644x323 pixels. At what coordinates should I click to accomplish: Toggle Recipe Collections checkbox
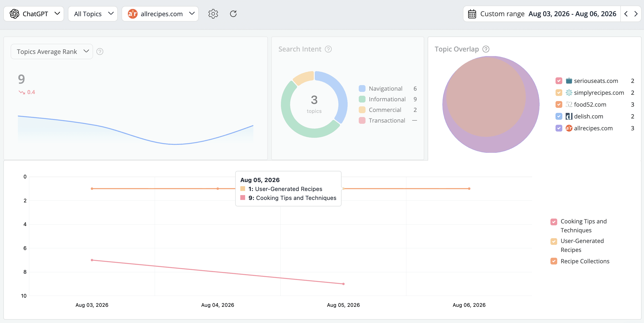(554, 261)
